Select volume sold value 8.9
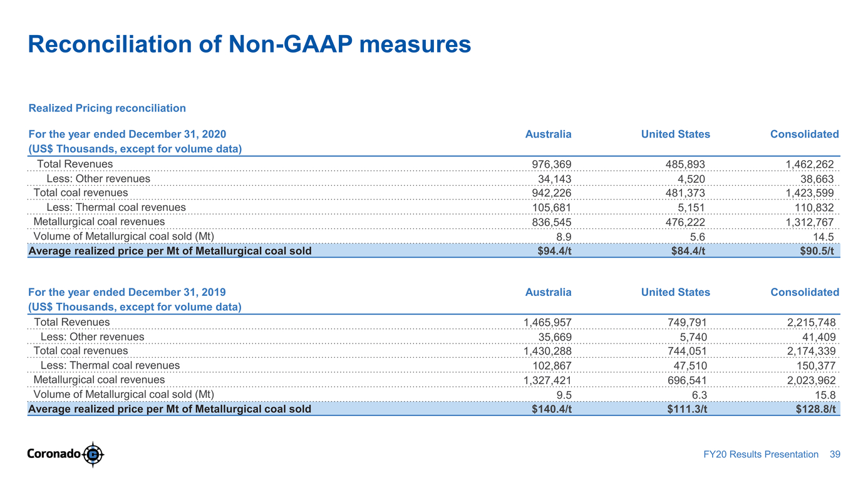 click(564, 238)
